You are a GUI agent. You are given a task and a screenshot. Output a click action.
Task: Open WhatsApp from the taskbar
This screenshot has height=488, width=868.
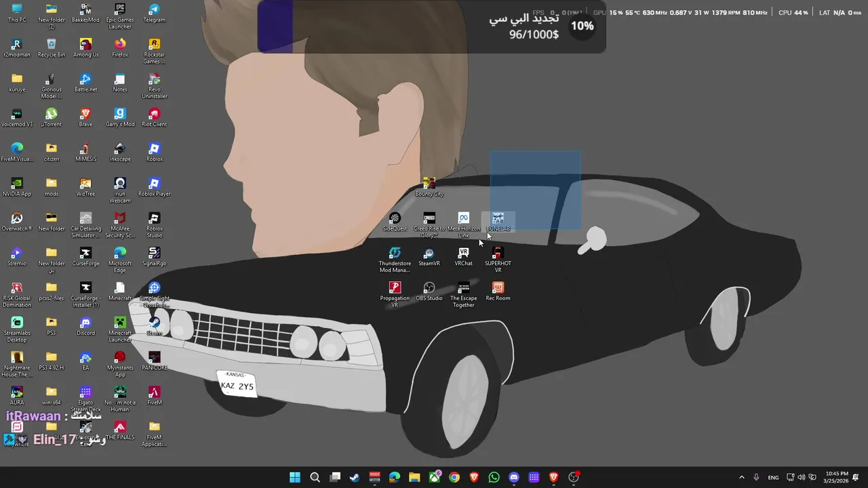tap(494, 477)
